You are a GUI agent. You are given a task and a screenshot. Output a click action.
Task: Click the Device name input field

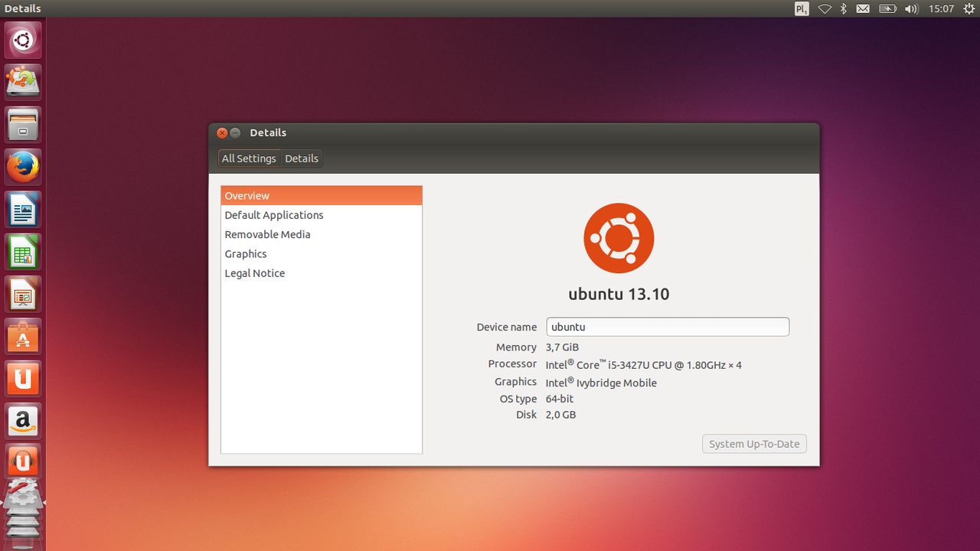pyautogui.click(x=668, y=327)
